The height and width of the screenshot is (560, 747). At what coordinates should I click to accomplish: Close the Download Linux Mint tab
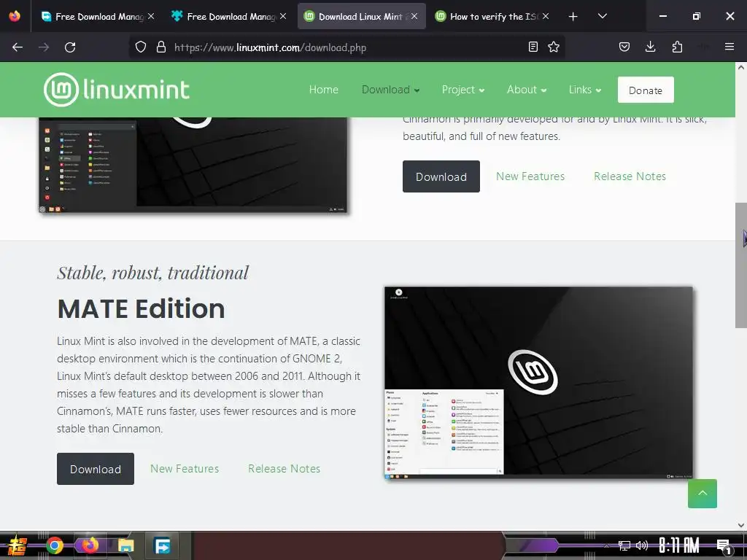pyautogui.click(x=414, y=16)
